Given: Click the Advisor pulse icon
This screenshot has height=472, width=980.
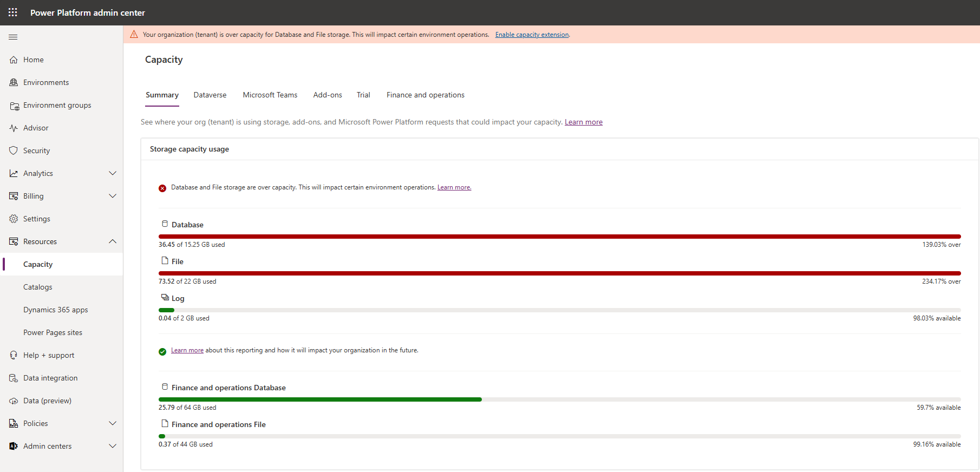Looking at the screenshot, I should pyautogui.click(x=14, y=128).
